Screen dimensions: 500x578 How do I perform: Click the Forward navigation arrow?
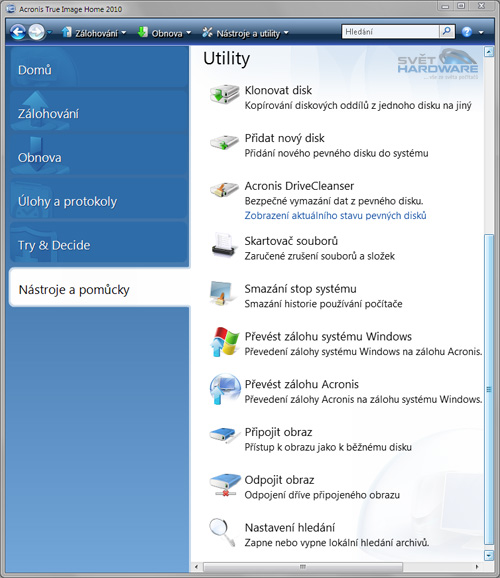click(x=37, y=32)
